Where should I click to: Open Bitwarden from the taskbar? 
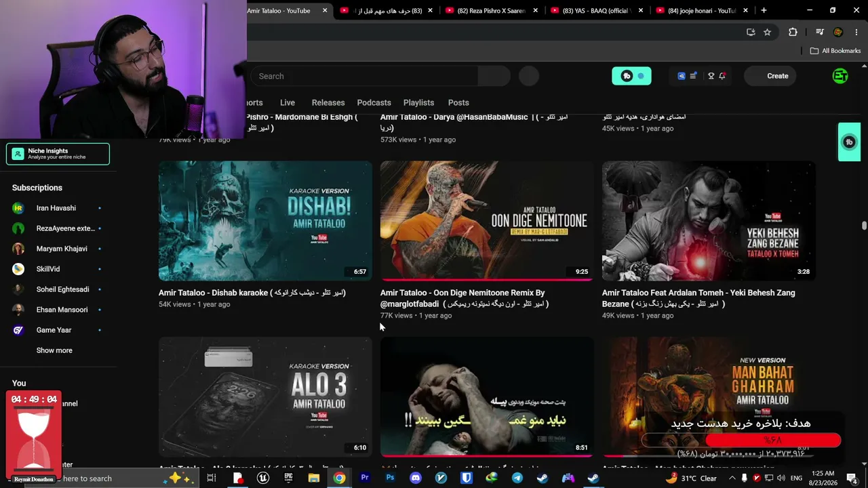[x=467, y=478]
